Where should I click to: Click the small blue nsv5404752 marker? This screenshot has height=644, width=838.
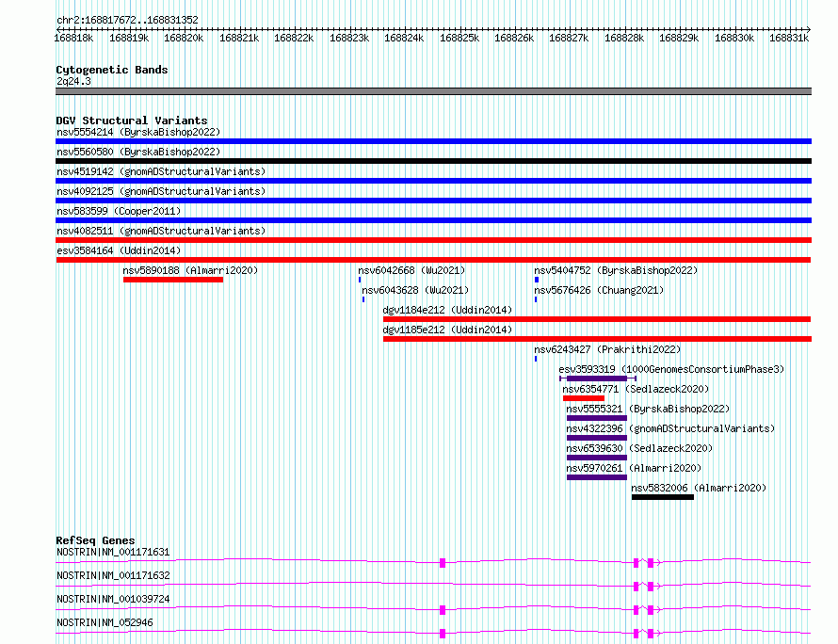[x=537, y=280]
